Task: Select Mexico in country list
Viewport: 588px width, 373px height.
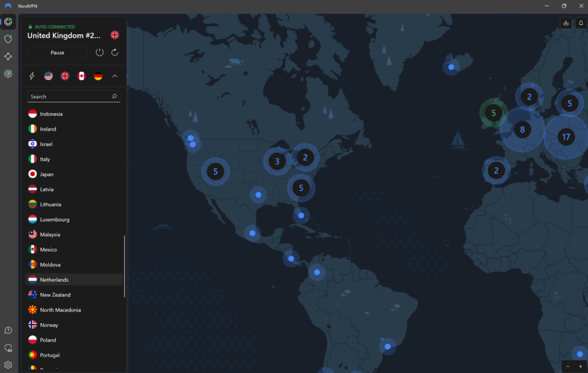Action: point(74,250)
